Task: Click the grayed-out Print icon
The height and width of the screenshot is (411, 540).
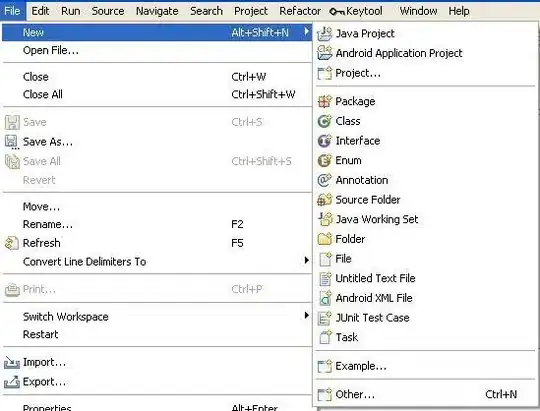Action: tap(12, 289)
